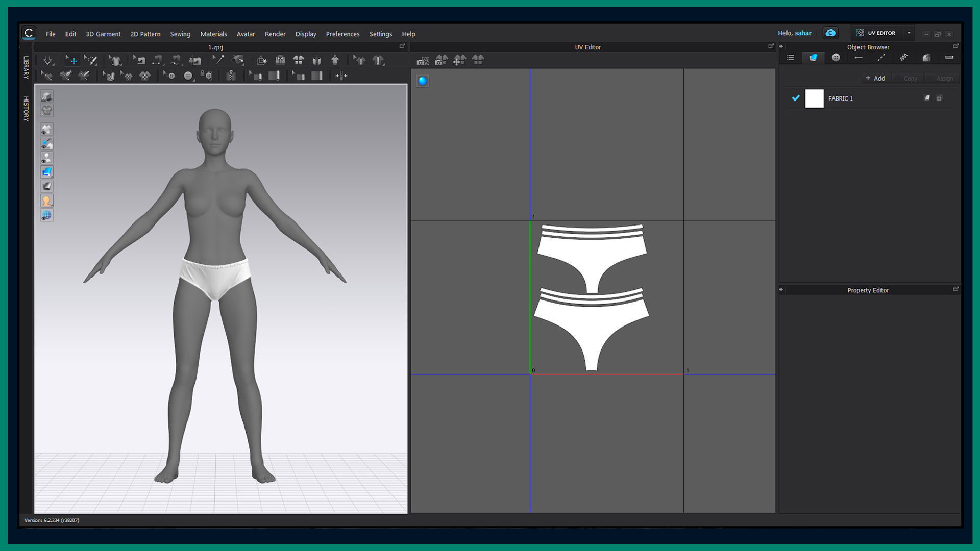Select the Button tool in second toolbar row

coord(188,76)
